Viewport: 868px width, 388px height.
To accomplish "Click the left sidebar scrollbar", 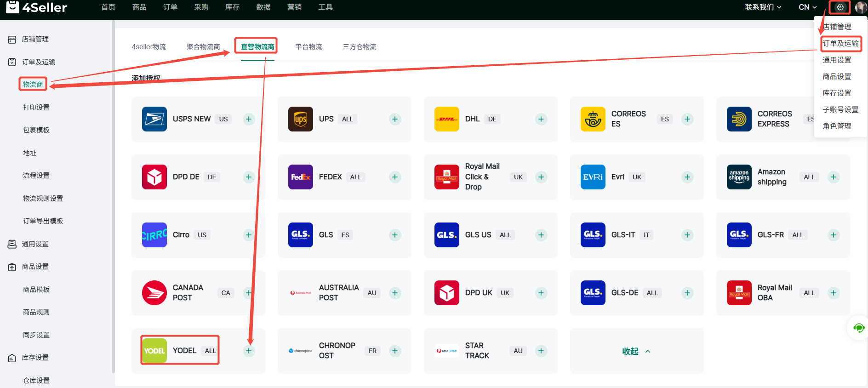I will click(x=113, y=197).
